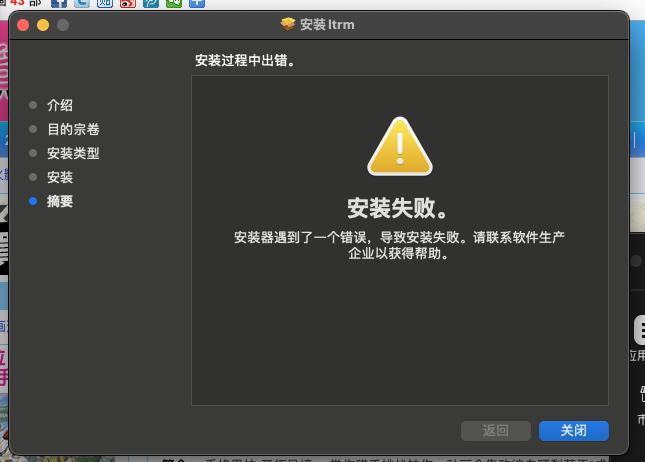
Task: Click the WeChat share icon in the background page
Action: 174,3
